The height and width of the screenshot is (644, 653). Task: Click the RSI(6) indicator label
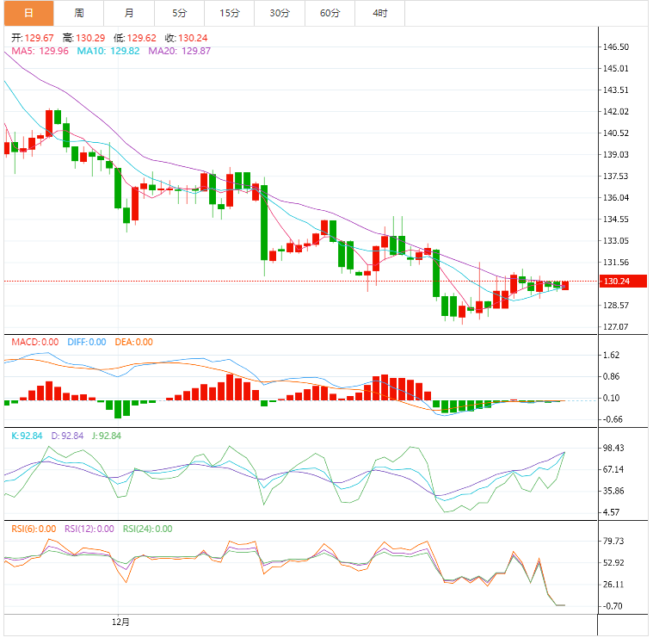[33, 529]
